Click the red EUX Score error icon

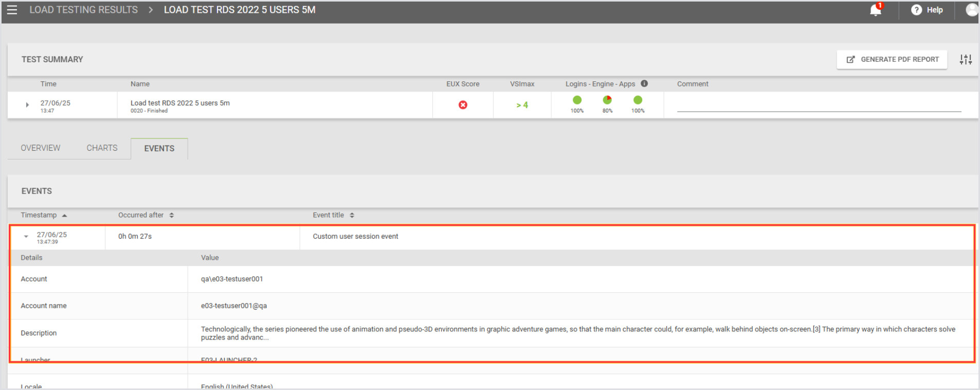pyautogui.click(x=463, y=105)
